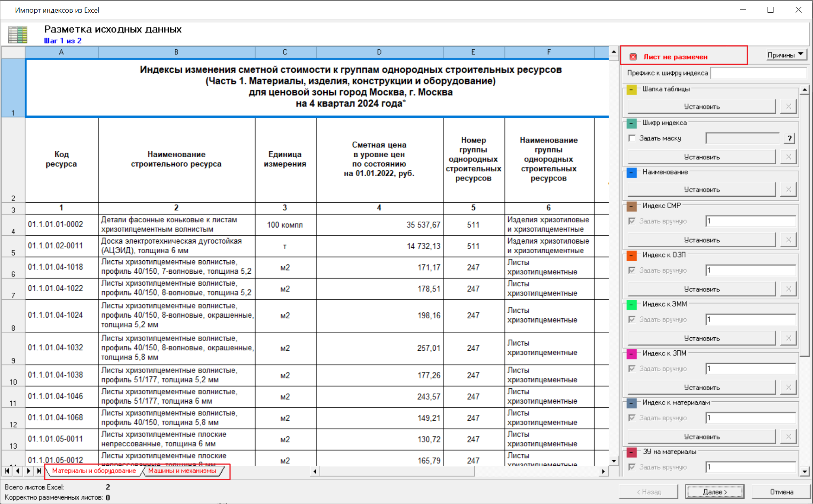Image resolution: width=813 pixels, height=504 pixels.
Task: Clear the Индекс к ЗПМ marking with X
Action: click(788, 387)
